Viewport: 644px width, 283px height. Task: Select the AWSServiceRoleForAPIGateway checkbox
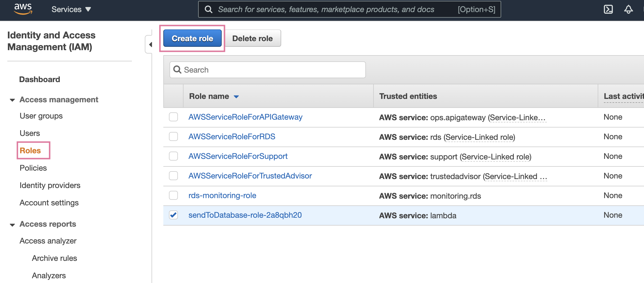click(x=173, y=117)
